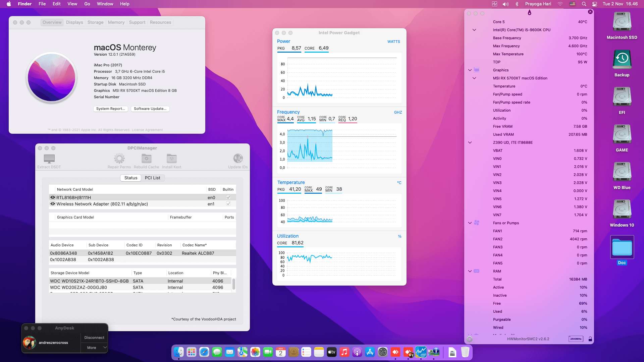Image resolution: width=644 pixels, height=362 pixels.
Task: Collapse the MSI RX 5700XT subsection
Action: (474, 78)
